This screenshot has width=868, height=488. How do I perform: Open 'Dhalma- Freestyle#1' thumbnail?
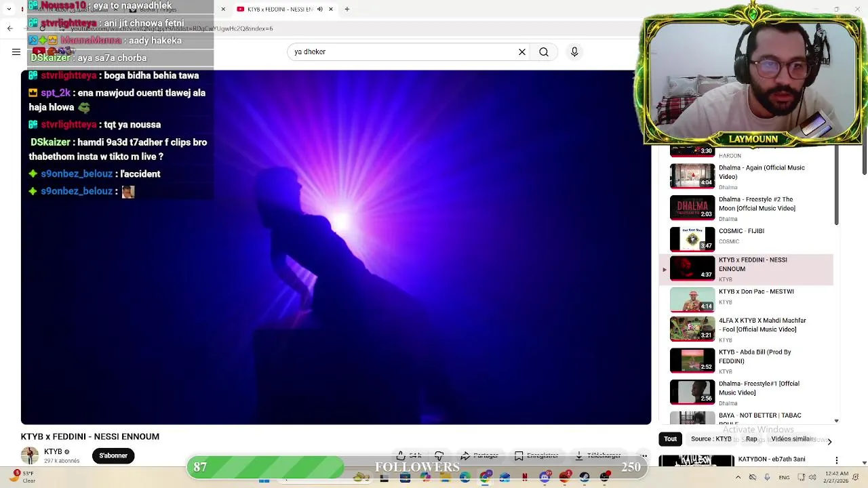[692, 392]
